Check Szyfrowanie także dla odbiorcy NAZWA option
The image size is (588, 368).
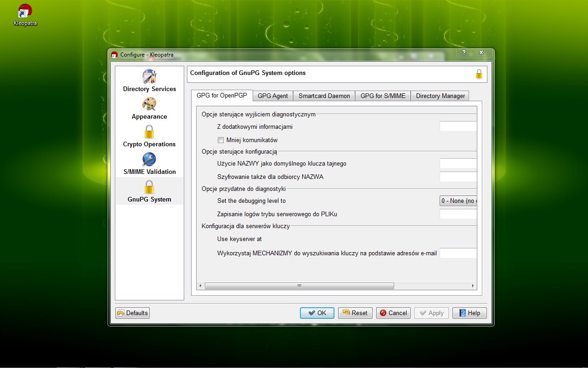click(x=458, y=177)
